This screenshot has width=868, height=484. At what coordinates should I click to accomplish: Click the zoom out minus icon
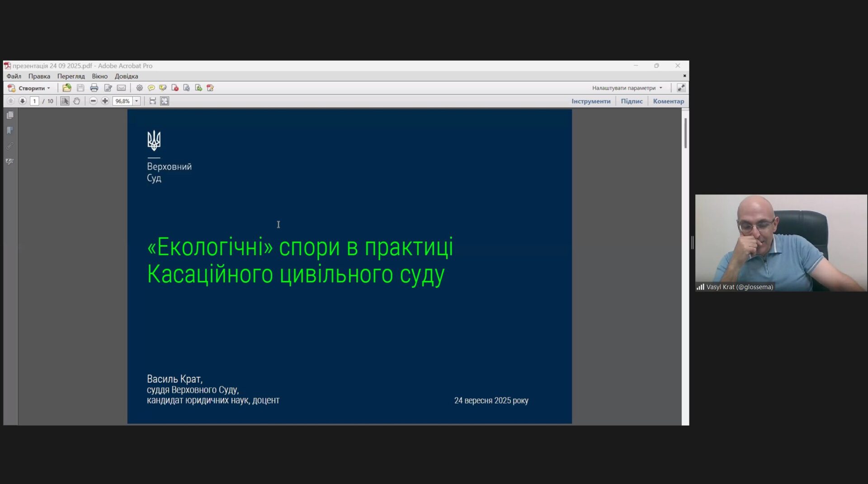[x=93, y=101]
